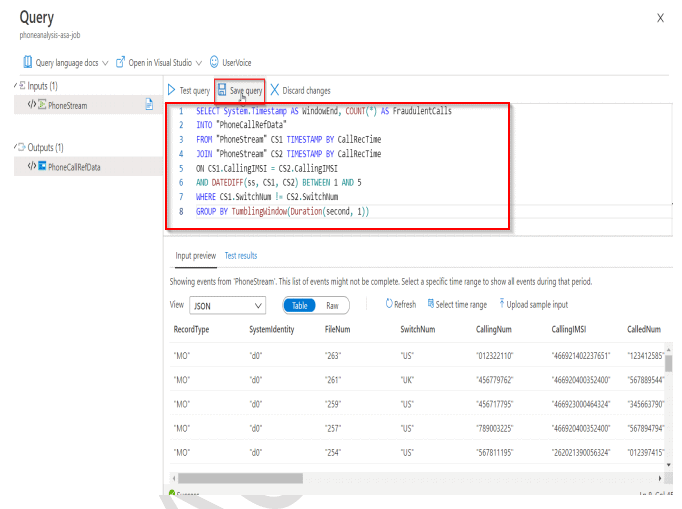
Task: Close the Query pane
Action: 660,18
